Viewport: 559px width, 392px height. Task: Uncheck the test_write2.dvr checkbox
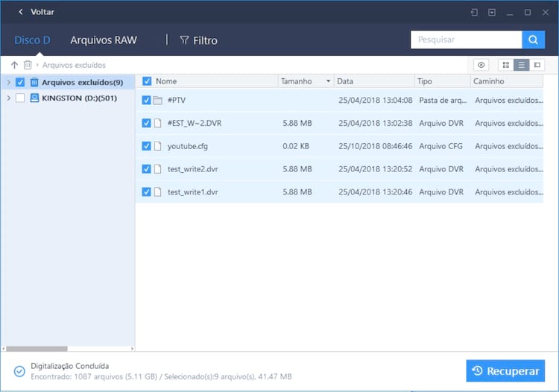(x=146, y=169)
